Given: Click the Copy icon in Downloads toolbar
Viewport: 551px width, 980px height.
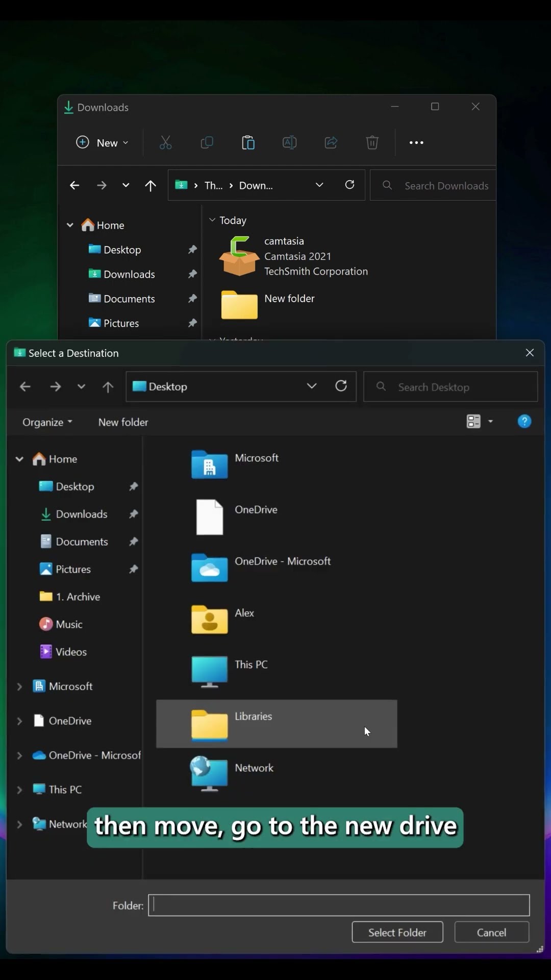Looking at the screenshot, I should [x=207, y=142].
